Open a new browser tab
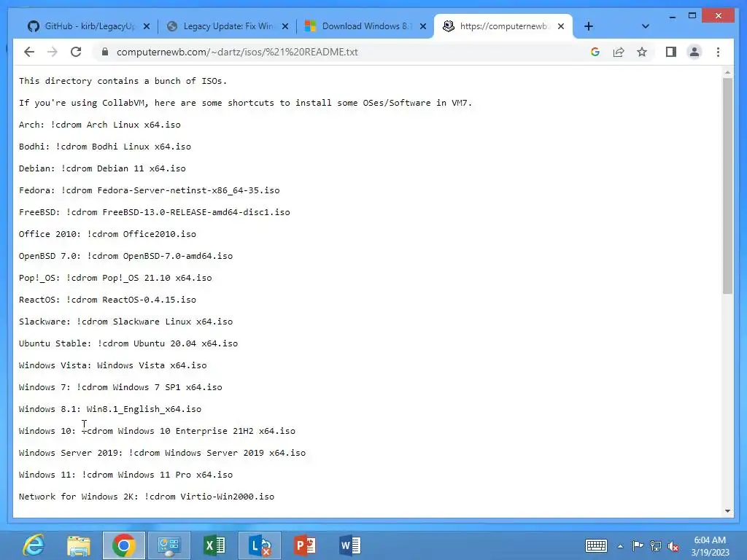747x560 pixels. click(589, 26)
